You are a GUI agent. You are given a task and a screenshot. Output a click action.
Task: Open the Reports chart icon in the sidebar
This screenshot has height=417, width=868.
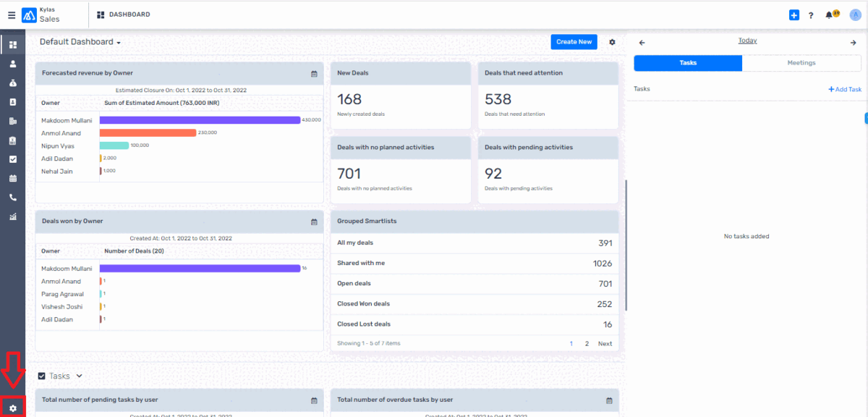click(x=13, y=216)
